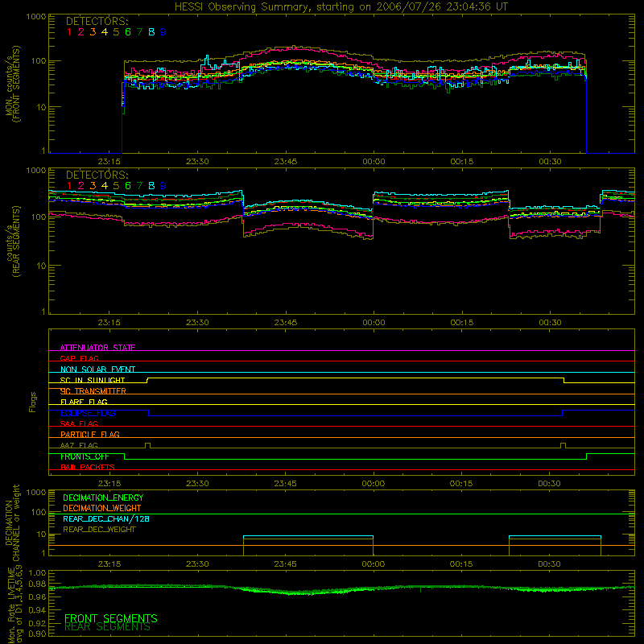Click the REAR_DEC_WEIGHT legend label
The image size is (644, 644).
coord(99,530)
